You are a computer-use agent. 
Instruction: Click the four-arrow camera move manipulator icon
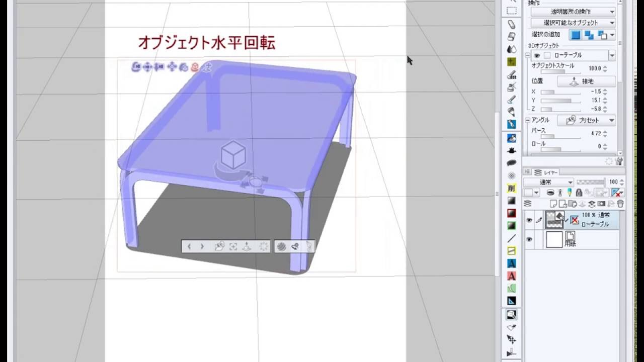click(147, 66)
